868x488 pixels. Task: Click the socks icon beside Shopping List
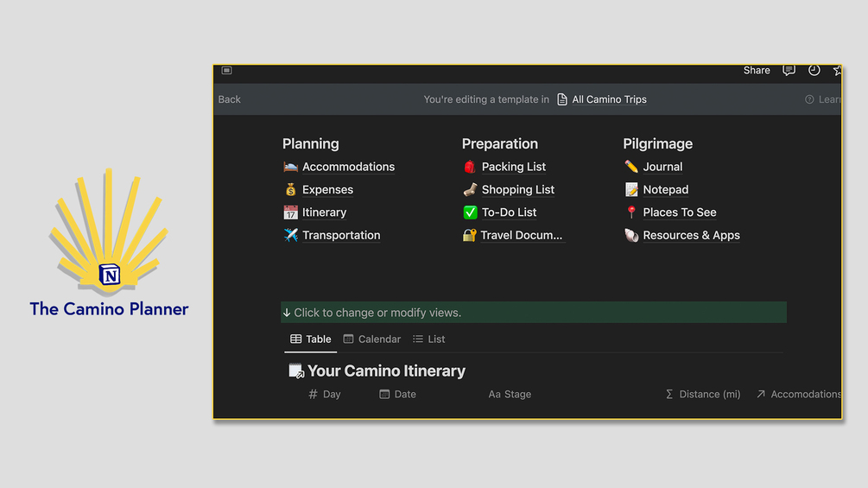pos(470,190)
